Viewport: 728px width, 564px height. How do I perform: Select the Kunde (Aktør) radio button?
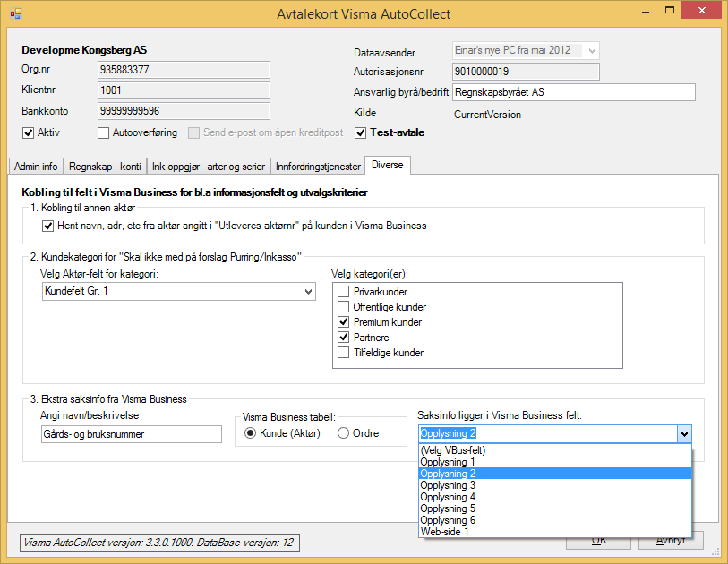tap(250, 433)
